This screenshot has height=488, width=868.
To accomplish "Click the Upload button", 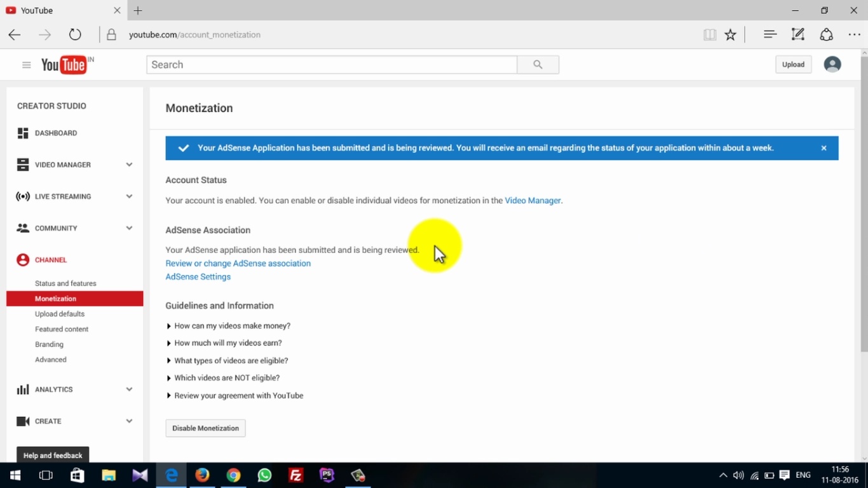I will [x=793, y=64].
